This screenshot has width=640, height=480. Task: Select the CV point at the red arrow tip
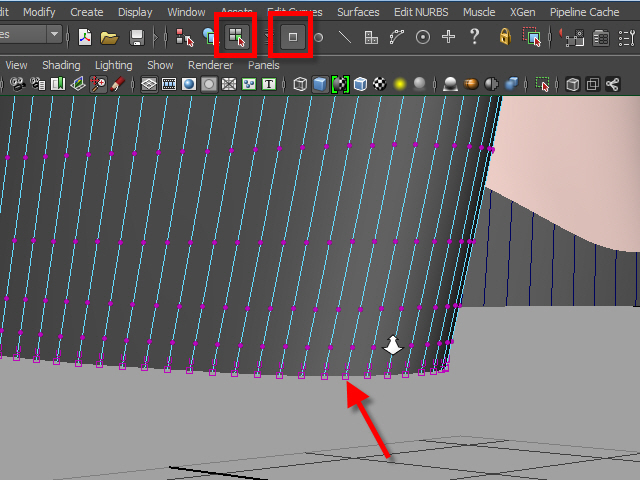click(346, 377)
